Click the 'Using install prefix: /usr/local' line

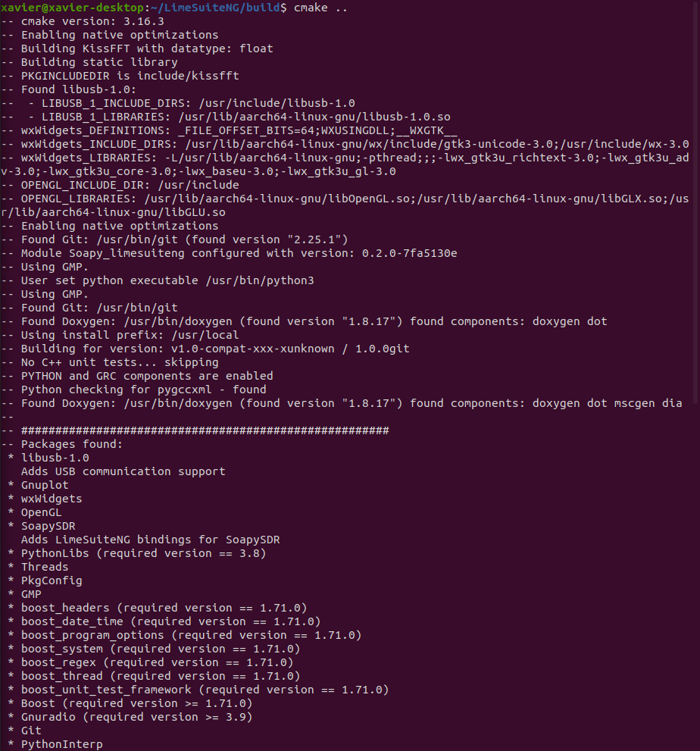(x=130, y=335)
